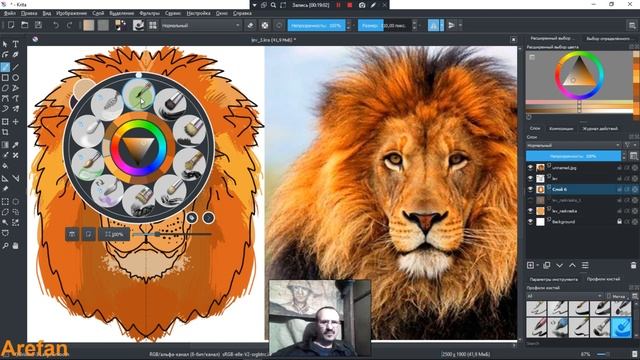Adjust the brush opacity slider in toolbar
The width and height of the screenshot is (640, 360).
coord(316,25)
